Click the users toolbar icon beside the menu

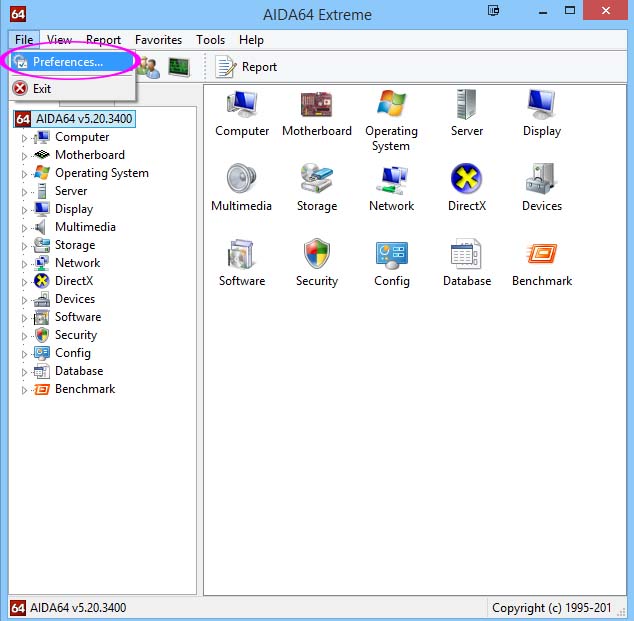click(150, 68)
